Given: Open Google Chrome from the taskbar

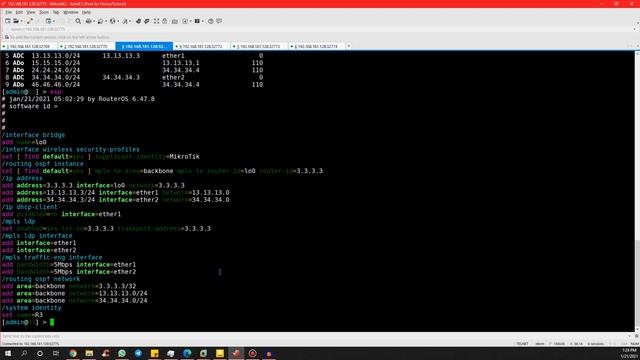Looking at the screenshot, I should point(73,353).
